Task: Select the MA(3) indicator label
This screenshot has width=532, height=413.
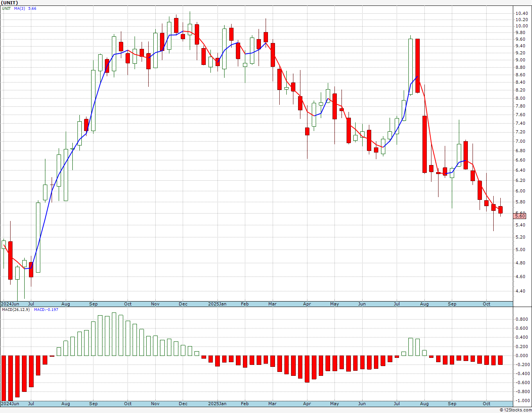Action: [x=20, y=8]
